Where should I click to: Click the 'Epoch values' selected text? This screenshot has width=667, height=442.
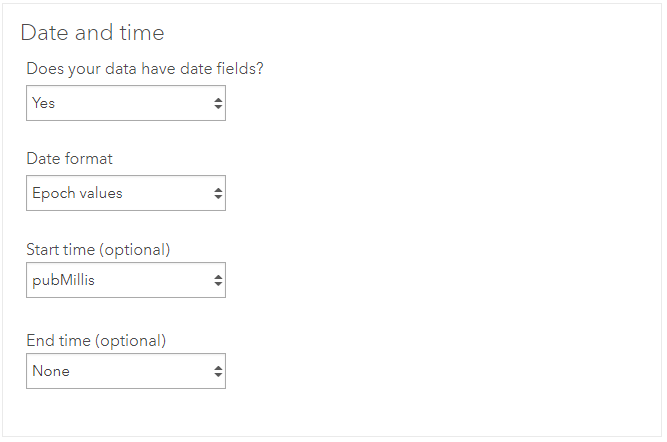[x=77, y=193]
